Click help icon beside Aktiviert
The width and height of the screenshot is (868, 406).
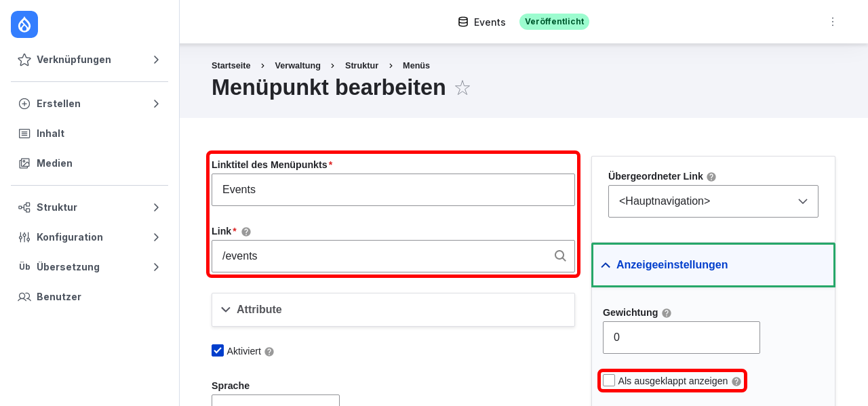point(269,352)
